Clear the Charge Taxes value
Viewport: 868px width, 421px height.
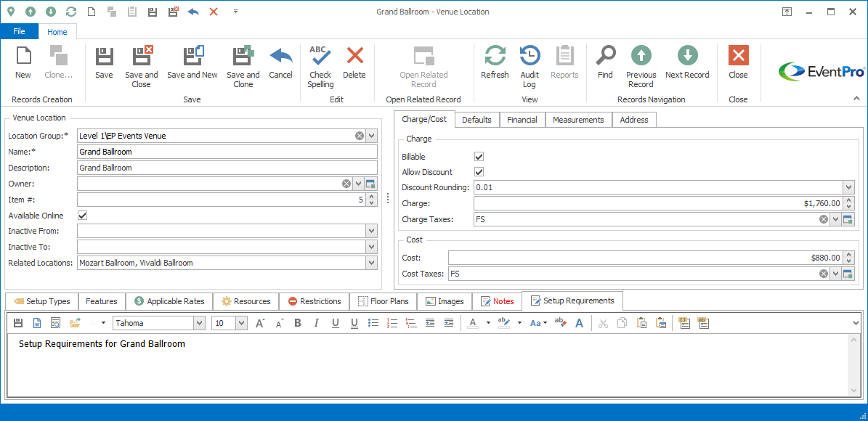click(x=824, y=220)
